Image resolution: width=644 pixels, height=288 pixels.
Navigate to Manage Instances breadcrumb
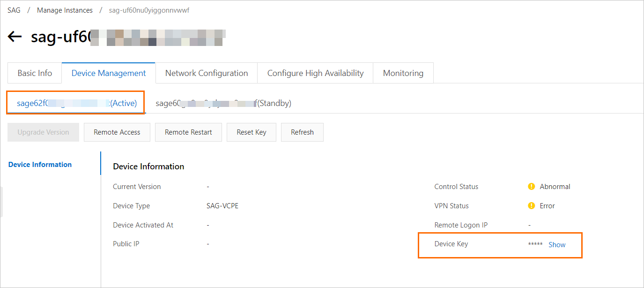point(65,10)
